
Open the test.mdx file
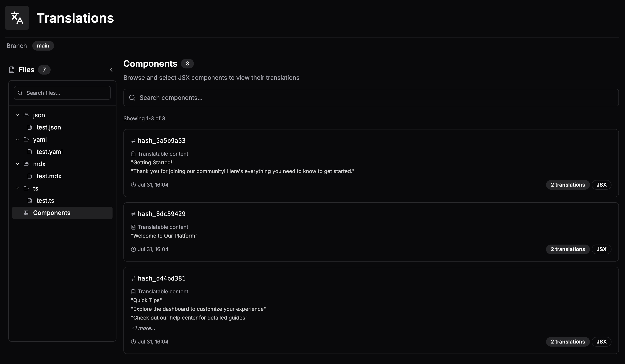[x=49, y=176]
